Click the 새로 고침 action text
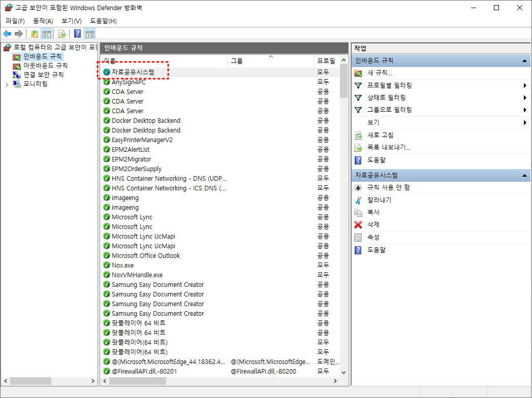Viewport: 532px width, 398px height. [x=381, y=135]
